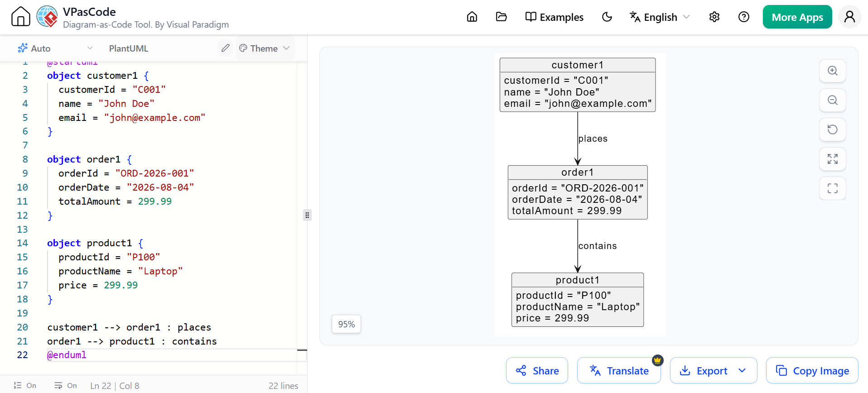Open help with the question mark icon
This screenshot has height=393, width=868.
pos(743,17)
